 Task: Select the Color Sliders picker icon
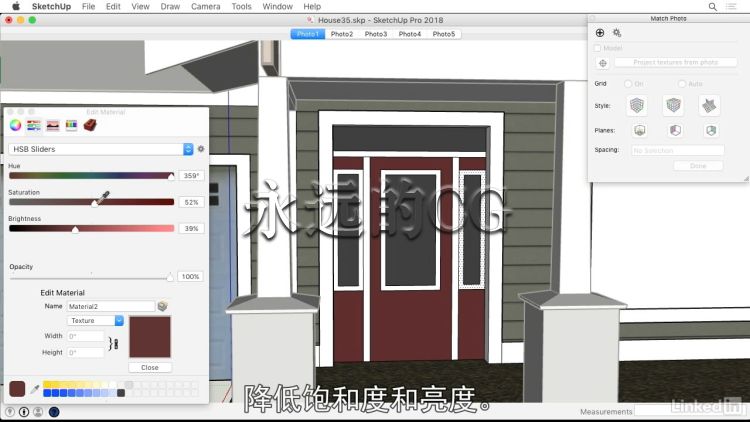coord(33,125)
